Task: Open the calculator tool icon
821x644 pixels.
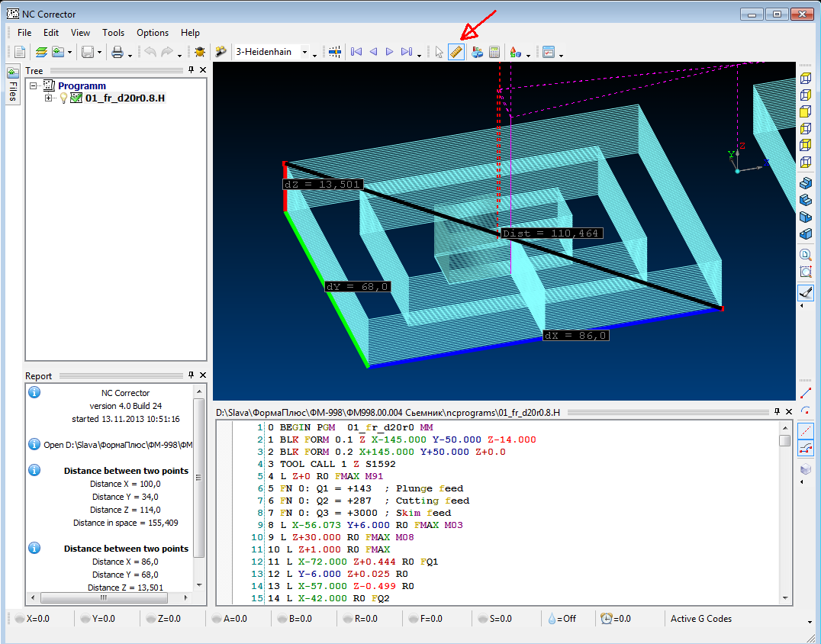Action: (x=494, y=52)
